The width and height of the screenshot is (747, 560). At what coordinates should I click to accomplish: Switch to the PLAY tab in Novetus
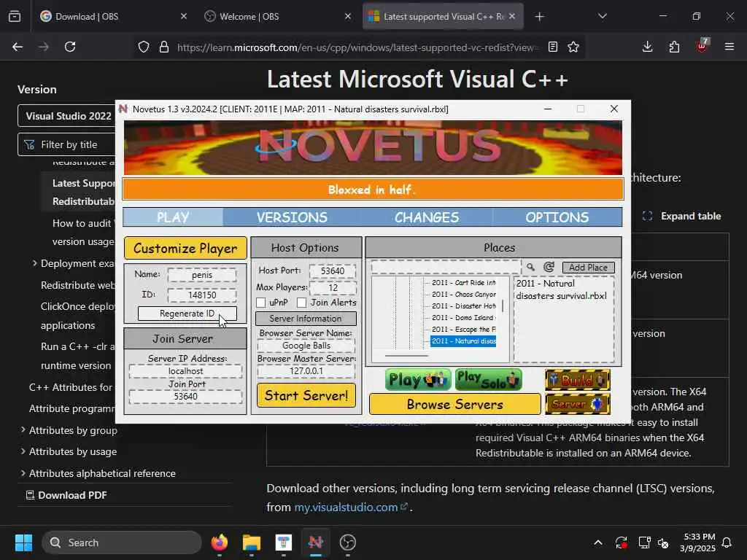pyautogui.click(x=173, y=217)
